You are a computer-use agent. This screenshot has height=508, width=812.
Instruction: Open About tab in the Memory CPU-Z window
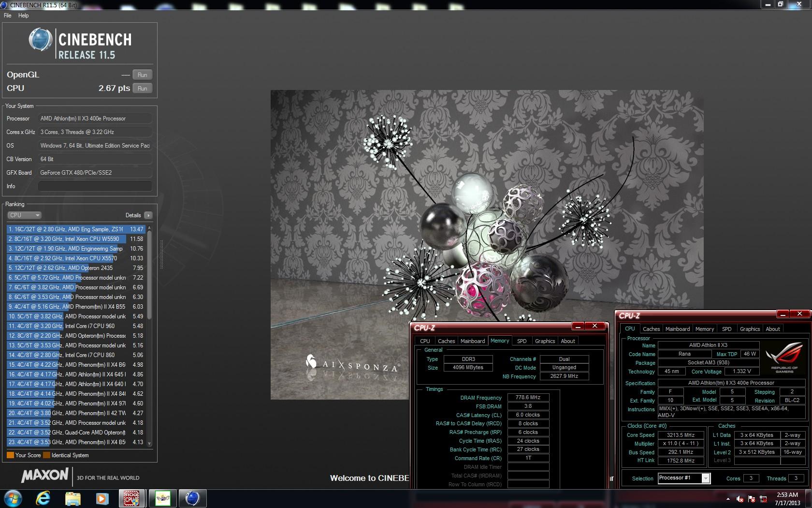pos(568,341)
